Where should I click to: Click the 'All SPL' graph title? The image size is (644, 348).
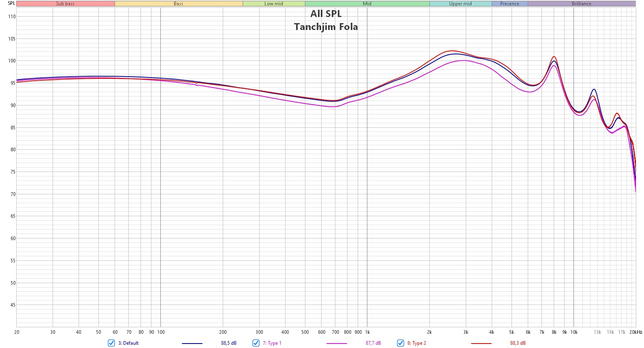click(x=326, y=14)
